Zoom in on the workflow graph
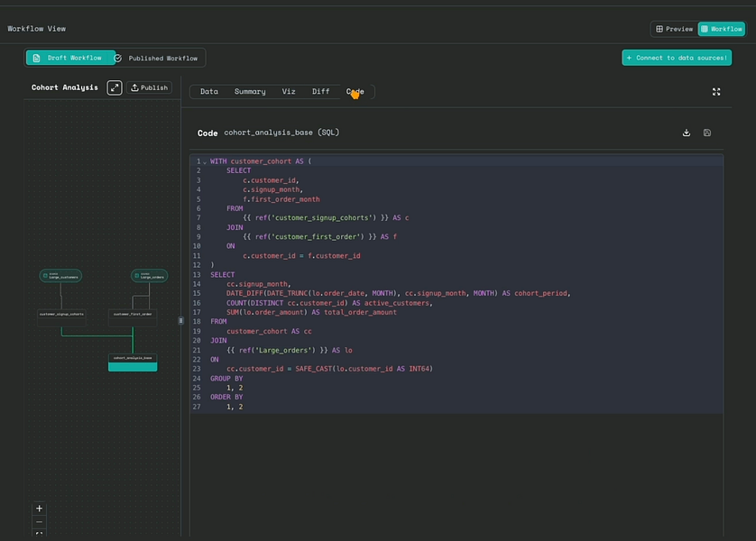This screenshot has height=541, width=756. (x=39, y=509)
